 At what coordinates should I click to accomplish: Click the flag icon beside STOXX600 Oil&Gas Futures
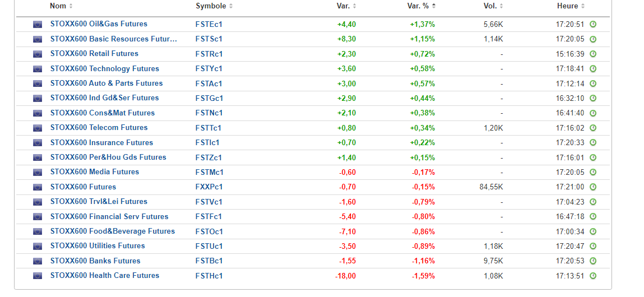pos(38,25)
